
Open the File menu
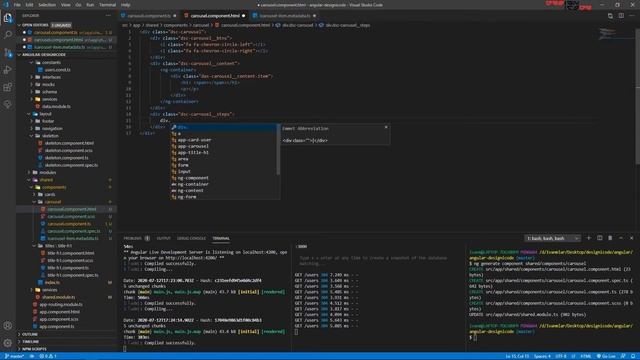tap(17, 5)
